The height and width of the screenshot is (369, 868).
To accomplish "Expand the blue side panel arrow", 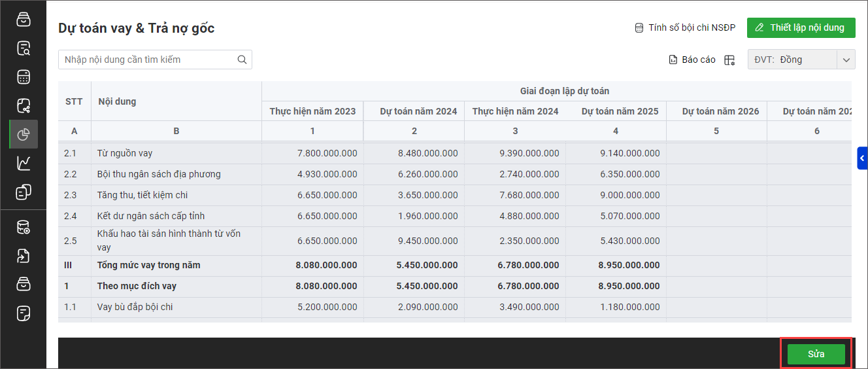I will [862, 158].
